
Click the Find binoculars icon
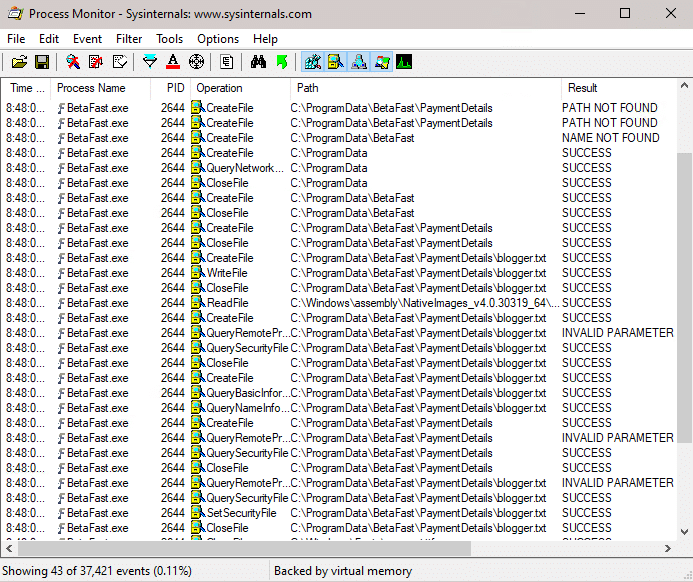click(x=258, y=62)
